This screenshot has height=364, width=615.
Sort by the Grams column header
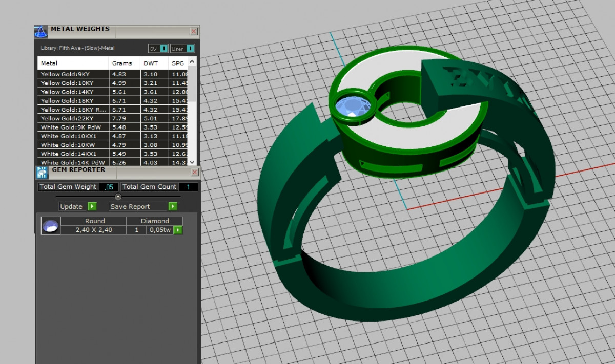[x=122, y=63]
